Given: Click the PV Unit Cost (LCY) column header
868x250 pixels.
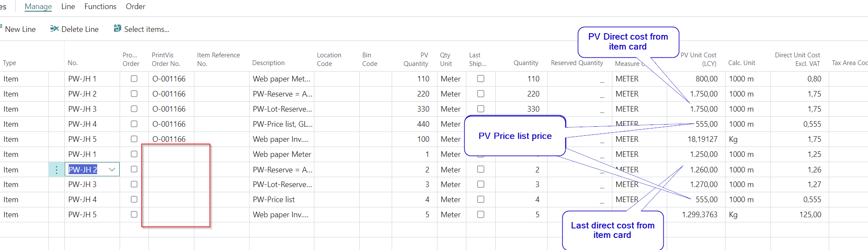Looking at the screenshot, I should [x=698, y=59].
